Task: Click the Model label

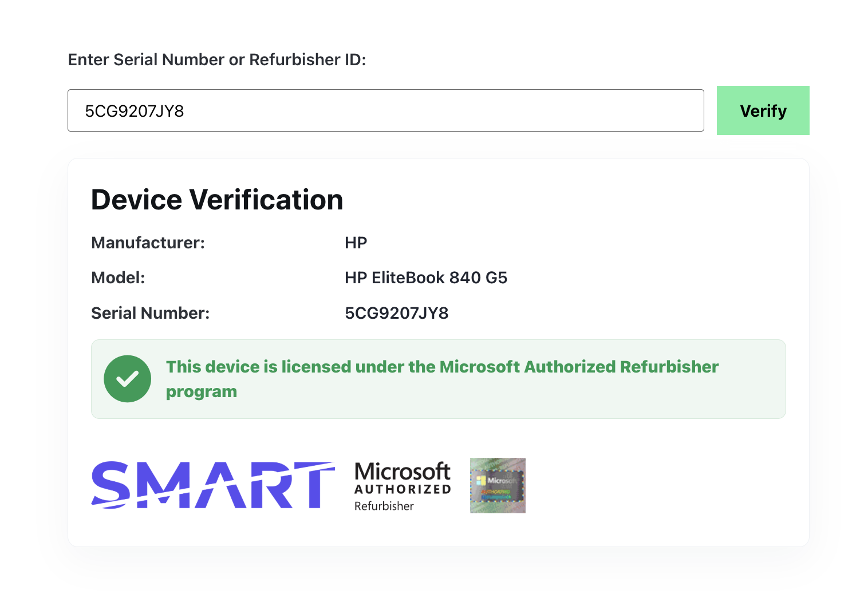Action: 118,278
